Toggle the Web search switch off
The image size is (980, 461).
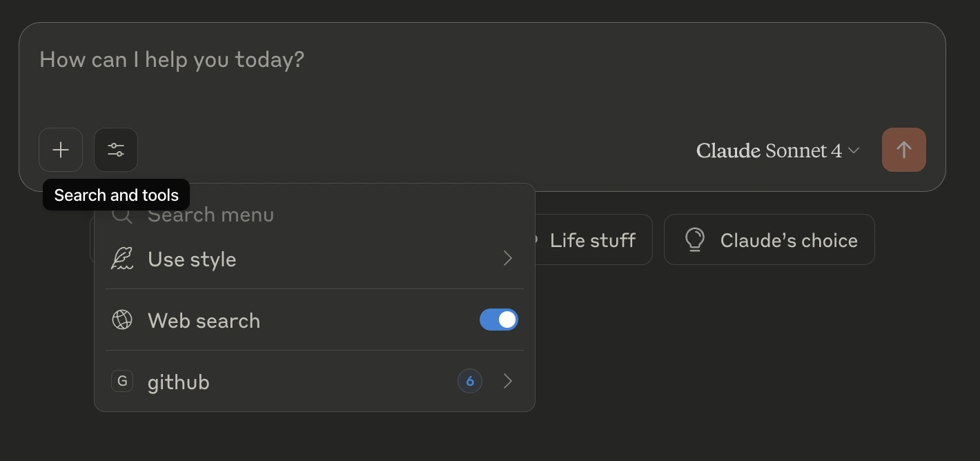(x=498, y=320)
